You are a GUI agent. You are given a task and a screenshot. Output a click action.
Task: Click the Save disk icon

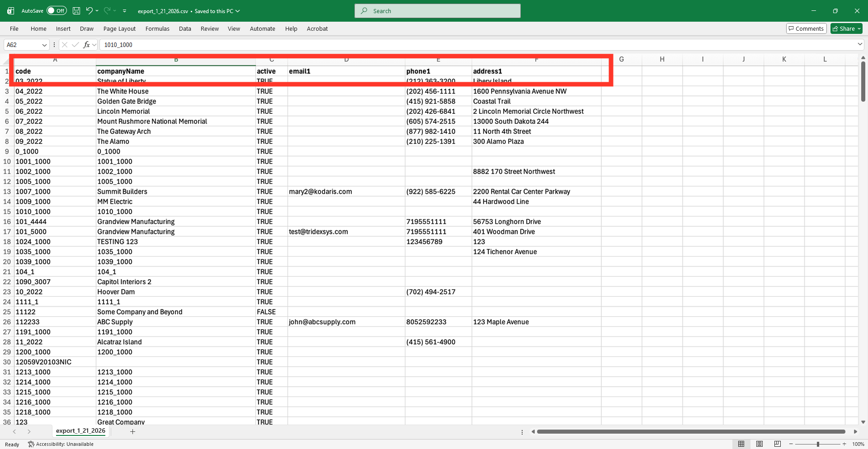76,11
